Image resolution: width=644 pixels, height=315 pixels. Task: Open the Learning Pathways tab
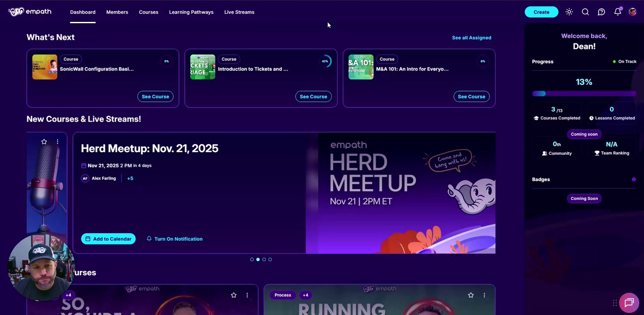coord(191,12)
